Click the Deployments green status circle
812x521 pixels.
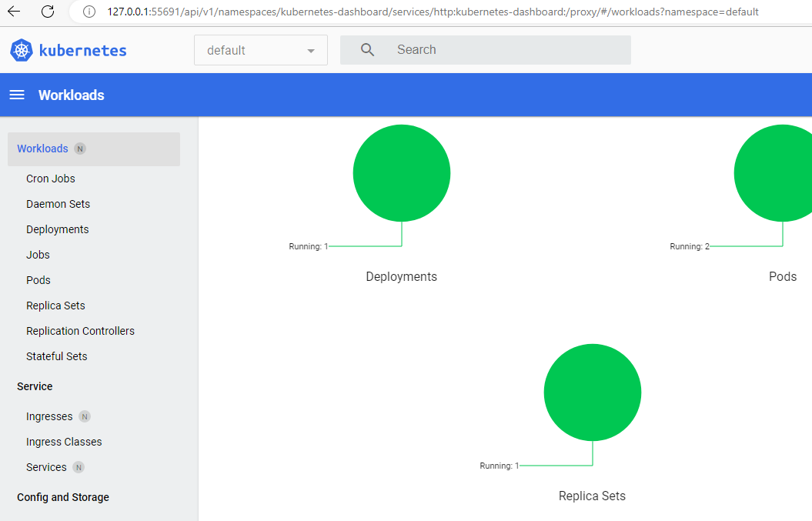(401, 173)
